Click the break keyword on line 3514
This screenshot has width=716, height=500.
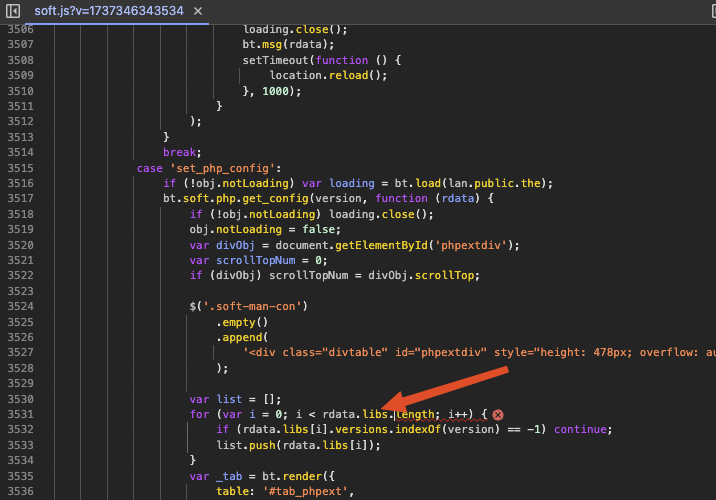179,152
